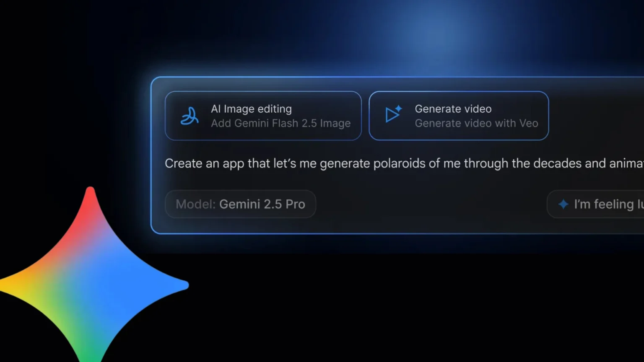The width and height of the screenshot is (644, 362).
Task: Select the banana-shaped AI Image editing icon
Action: tap(190, 116)
